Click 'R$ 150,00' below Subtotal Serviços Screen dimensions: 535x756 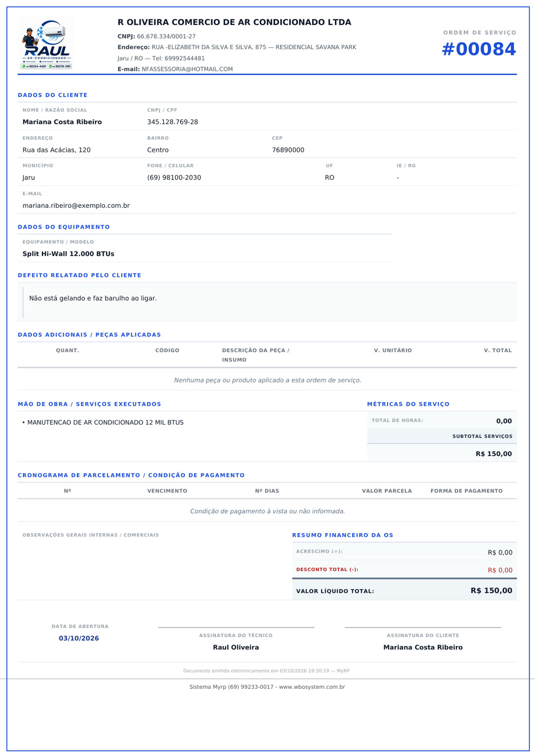click(x=494, y=454)
